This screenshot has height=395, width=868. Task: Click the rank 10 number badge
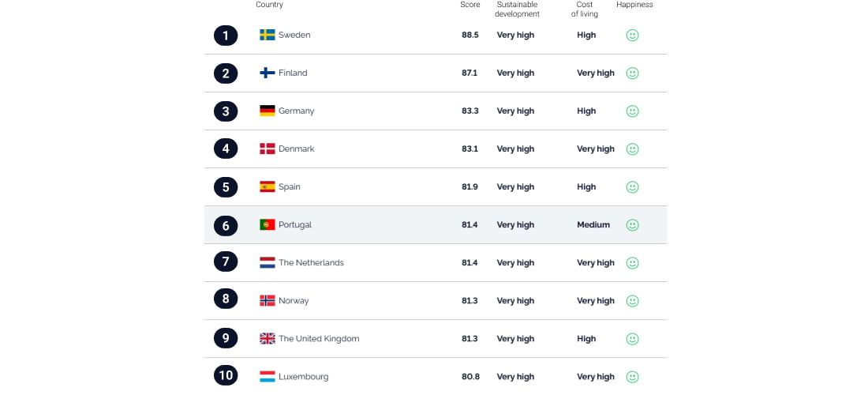[x=226, y=375]
